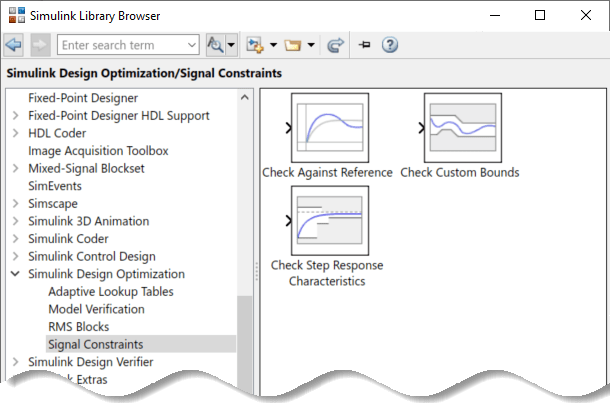Select Signal Constraints in the tree
The image size is (610, 403).
tap(95, 344)
